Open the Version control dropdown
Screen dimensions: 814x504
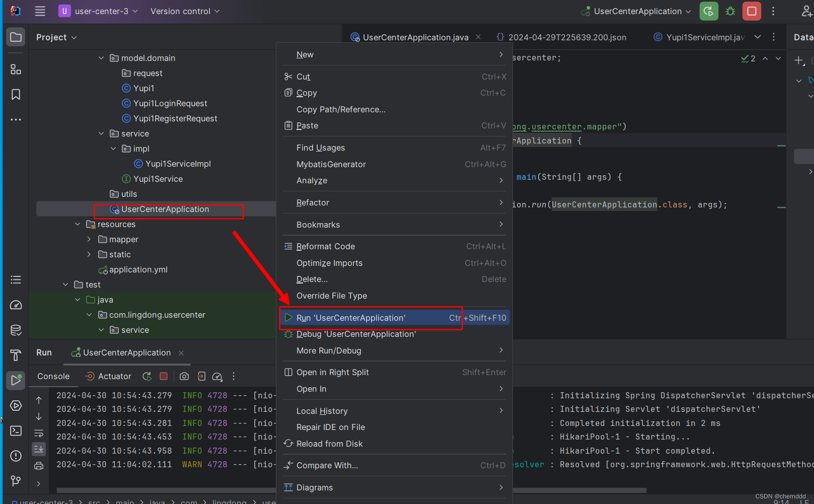(185, 11)
